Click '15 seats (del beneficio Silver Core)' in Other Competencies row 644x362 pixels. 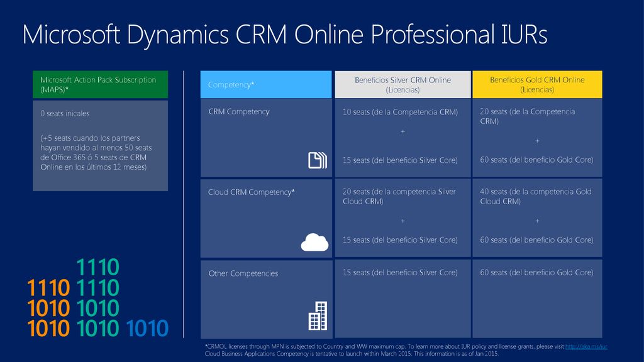[400, 273]
